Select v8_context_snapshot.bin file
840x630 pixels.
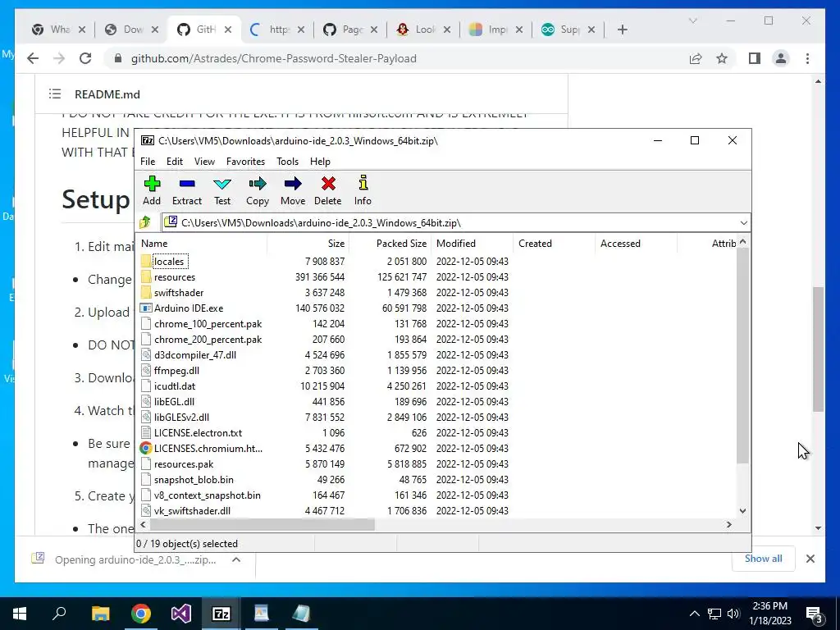click(208, 495)
